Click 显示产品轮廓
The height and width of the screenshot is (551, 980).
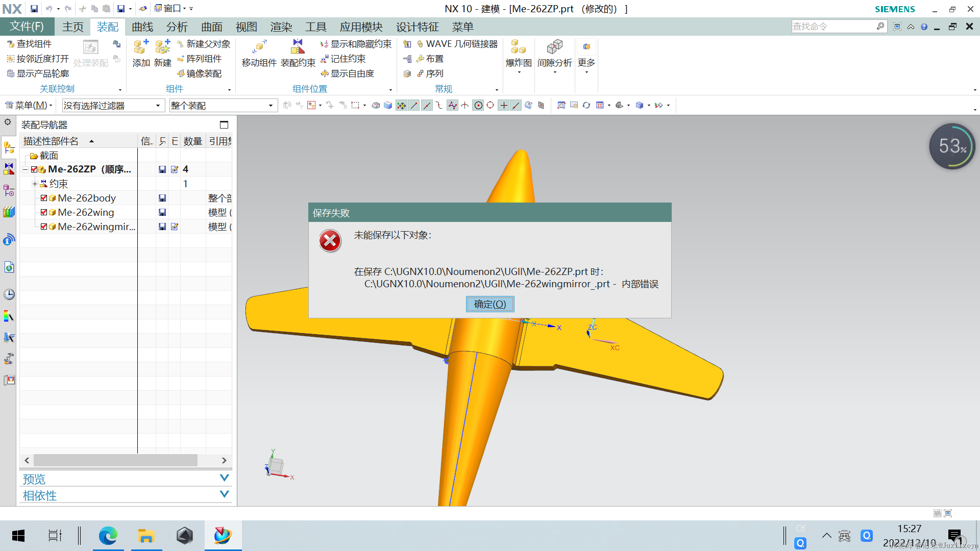tap(38, 73)
